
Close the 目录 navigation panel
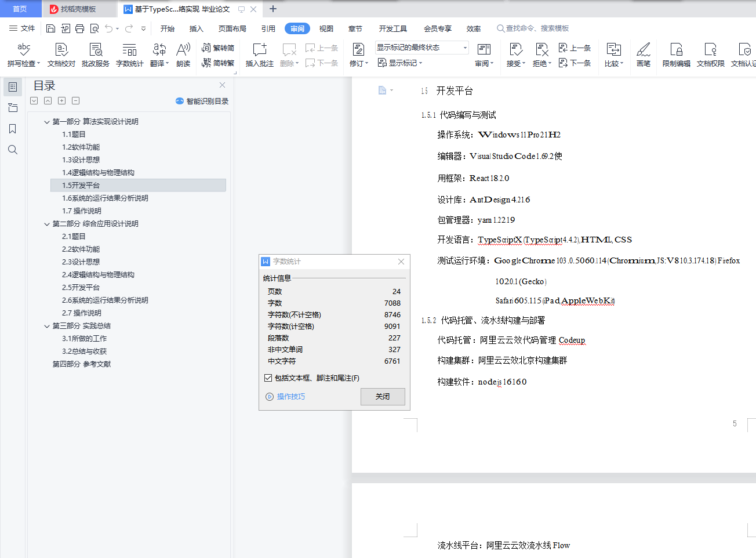point(222,85)
